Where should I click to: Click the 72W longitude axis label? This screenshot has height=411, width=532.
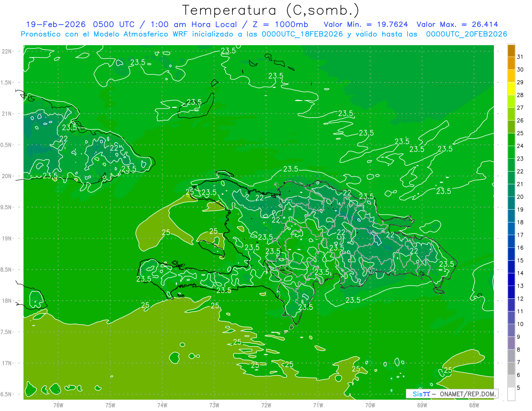[266, 405]
